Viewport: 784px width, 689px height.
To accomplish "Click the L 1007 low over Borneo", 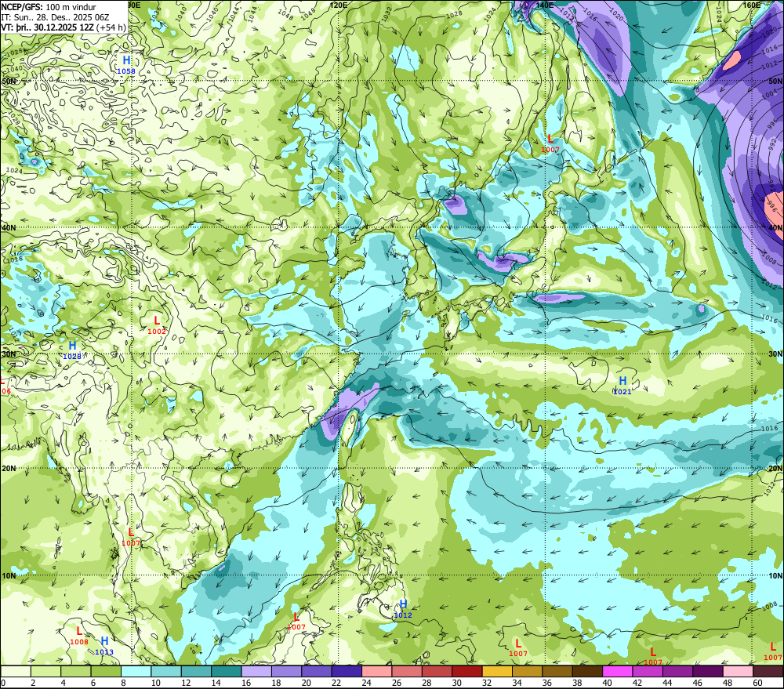I will coord(296,621).
